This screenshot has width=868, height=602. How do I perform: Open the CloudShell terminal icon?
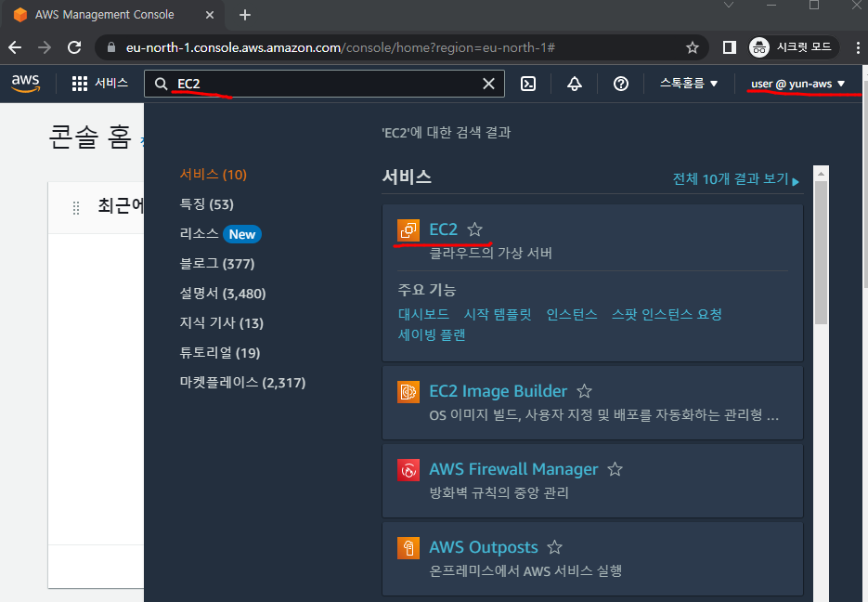click(x=528, y=84)
